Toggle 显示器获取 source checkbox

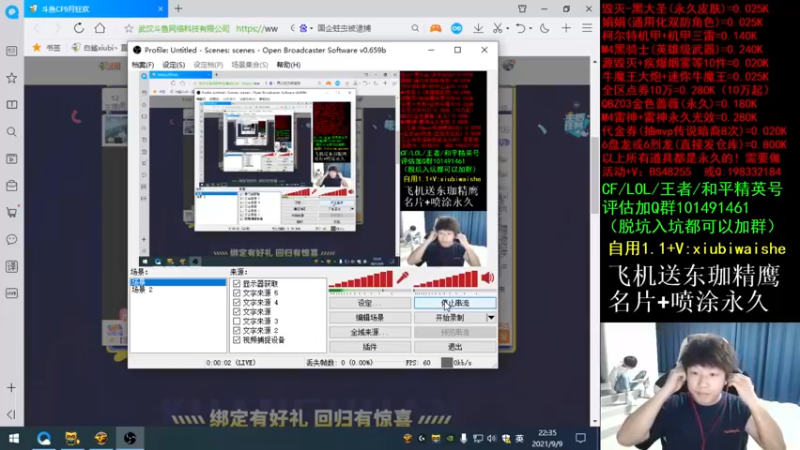(x=237, y=284)
